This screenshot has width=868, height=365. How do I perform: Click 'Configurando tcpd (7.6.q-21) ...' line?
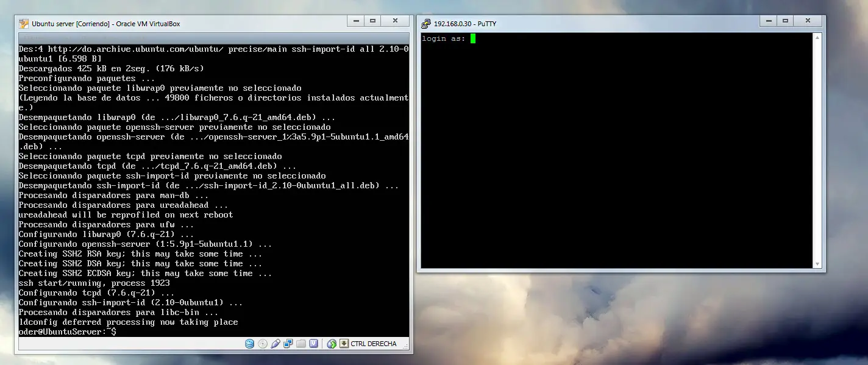tap(96, 292)
